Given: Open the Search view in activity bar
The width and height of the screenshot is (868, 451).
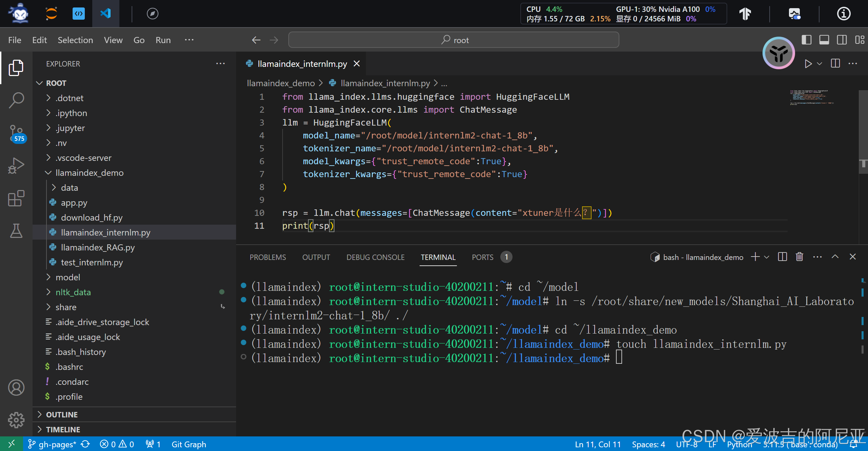Looking at the screenshot, I should coord(16,100).
